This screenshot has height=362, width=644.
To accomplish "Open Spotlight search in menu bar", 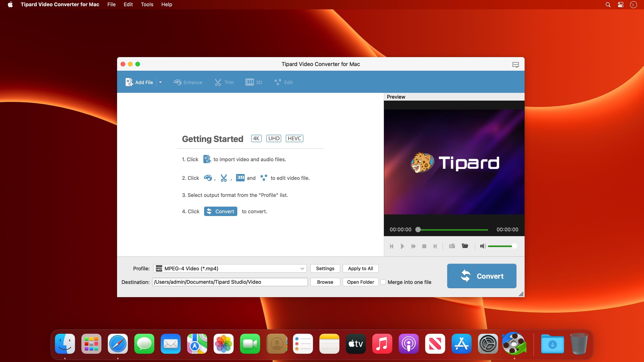I will coord(608,4).
